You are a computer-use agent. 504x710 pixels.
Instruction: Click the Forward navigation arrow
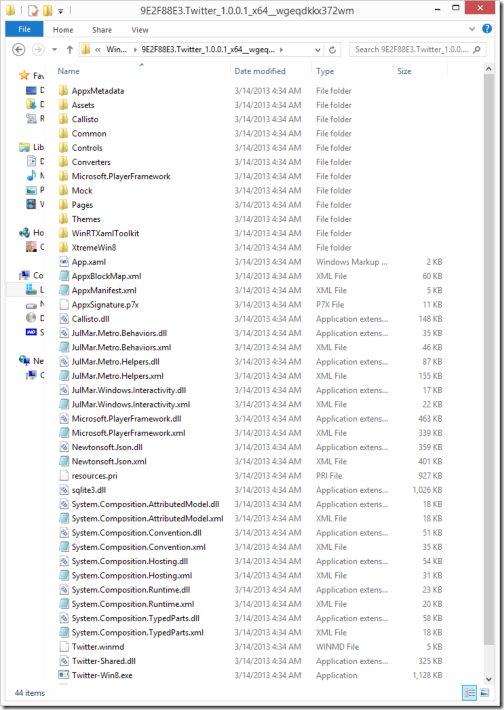pos(38,49)
